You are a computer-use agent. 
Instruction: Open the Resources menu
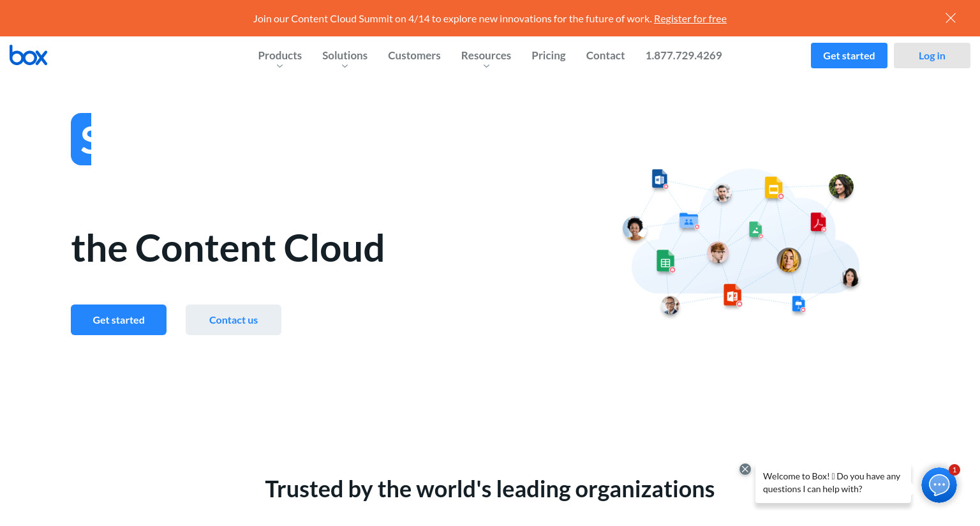pos(486,56)
